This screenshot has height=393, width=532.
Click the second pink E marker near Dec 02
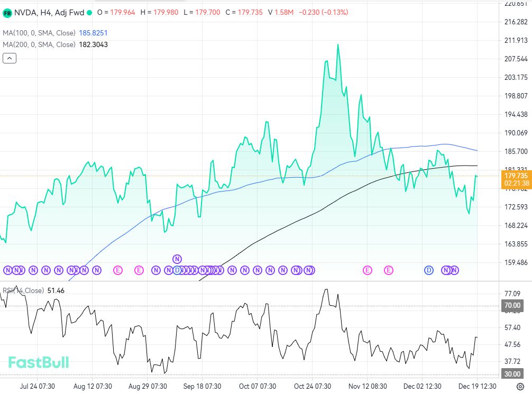click(389, 270)
